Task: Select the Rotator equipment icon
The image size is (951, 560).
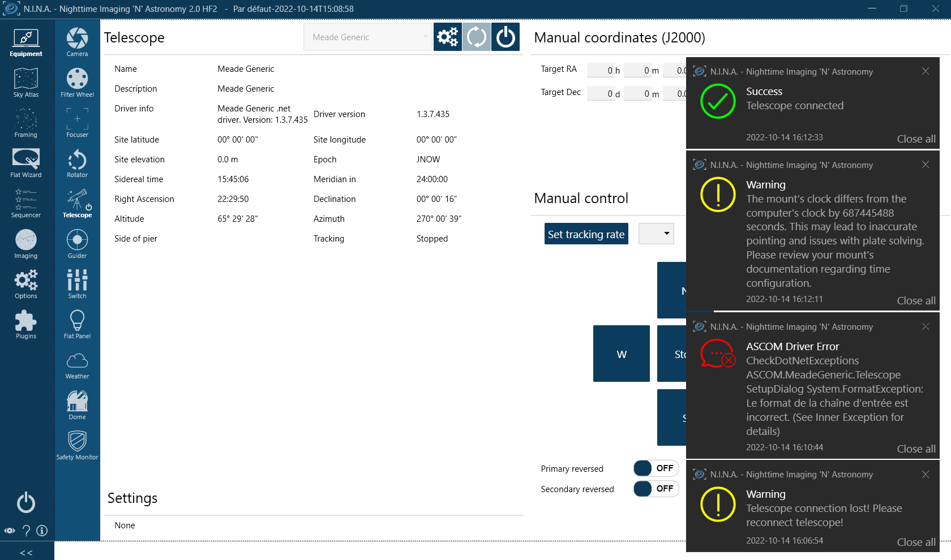Action: point(77,163)
